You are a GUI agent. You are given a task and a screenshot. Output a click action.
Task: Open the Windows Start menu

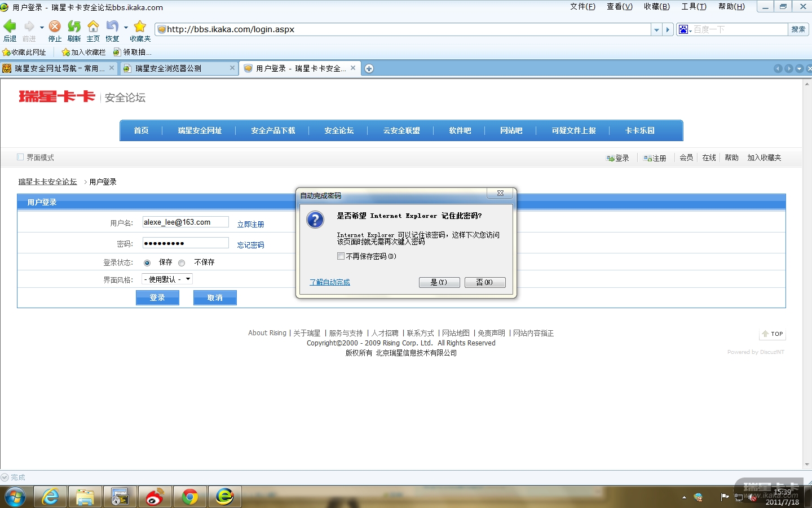[x=15, y=497]
